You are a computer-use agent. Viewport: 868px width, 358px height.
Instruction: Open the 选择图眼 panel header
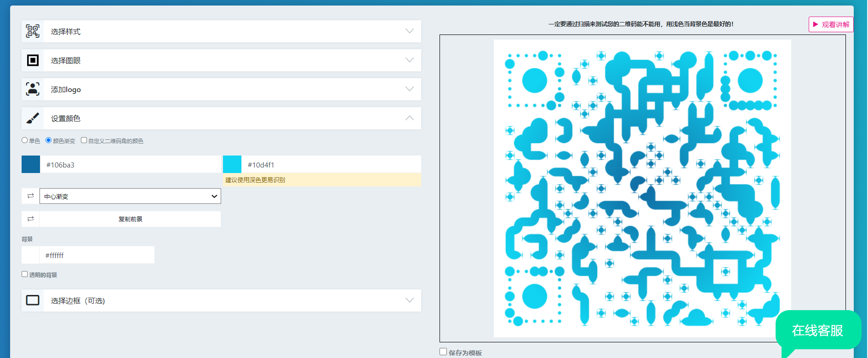click(221, 60)
